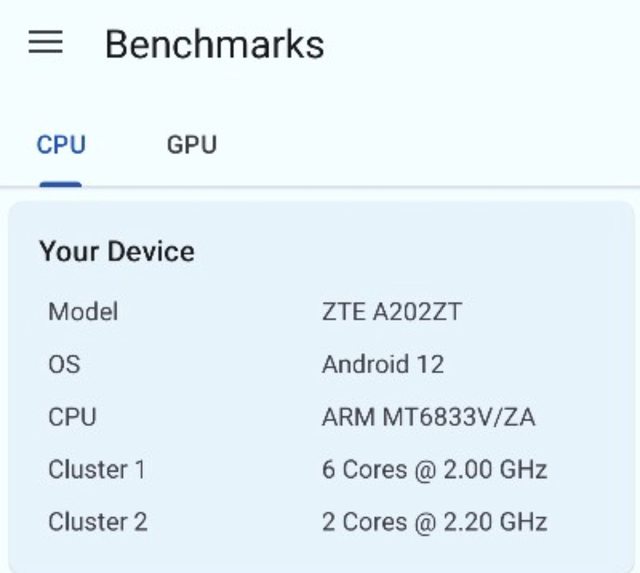This screenshot has width=640, height=573.
Task: Click the blue indicator under CPU tab
Action: (x=61, y=183)
